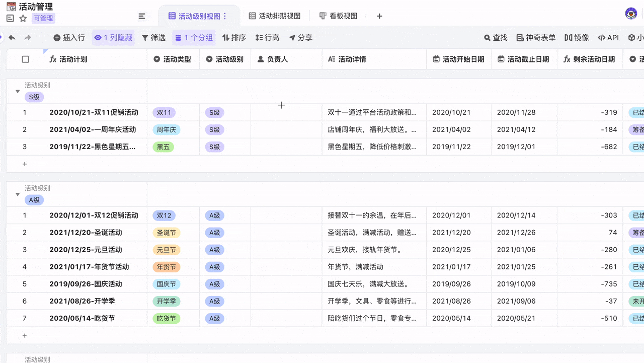Open the view list menu icon
Image resolution: width=644 pixels, height=363 pixels.
[x=142, y=16]
